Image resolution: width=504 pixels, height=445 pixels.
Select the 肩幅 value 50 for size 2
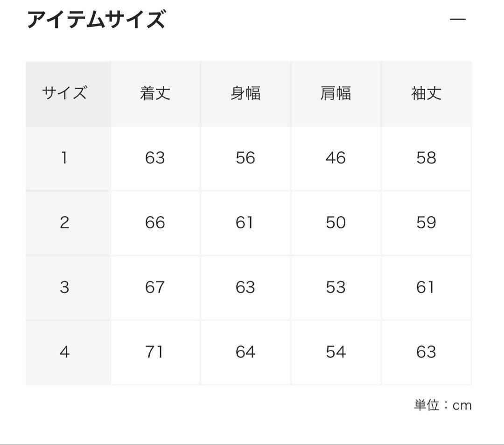[x=336, y=222]
